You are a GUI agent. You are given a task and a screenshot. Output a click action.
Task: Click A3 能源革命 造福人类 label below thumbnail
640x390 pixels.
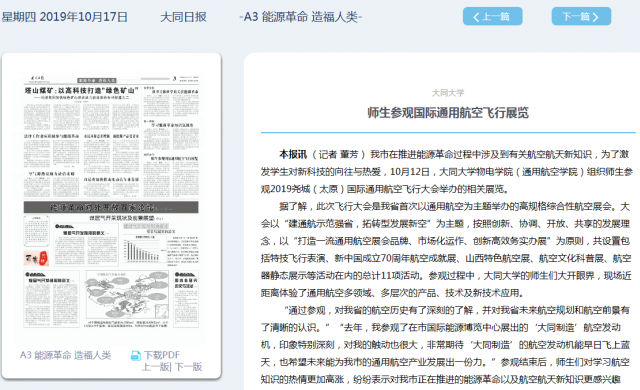click(x=65, y=355)
